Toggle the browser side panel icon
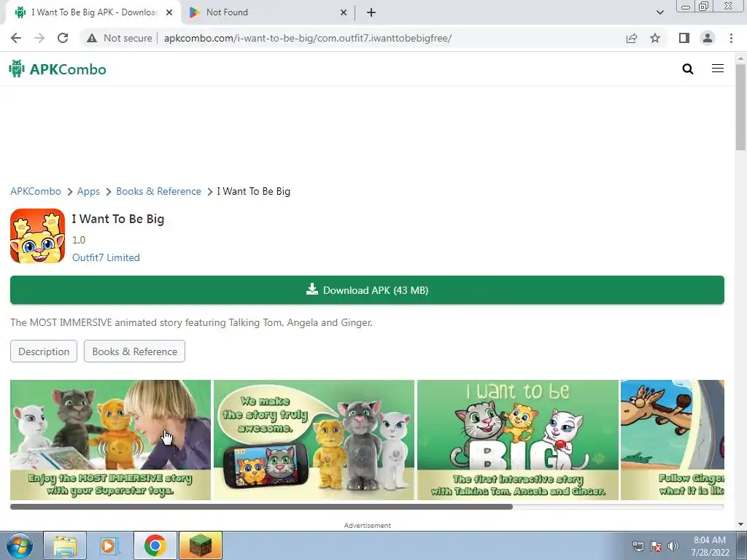This screenshot has width=747, height=560. click(x=684, y=38)
